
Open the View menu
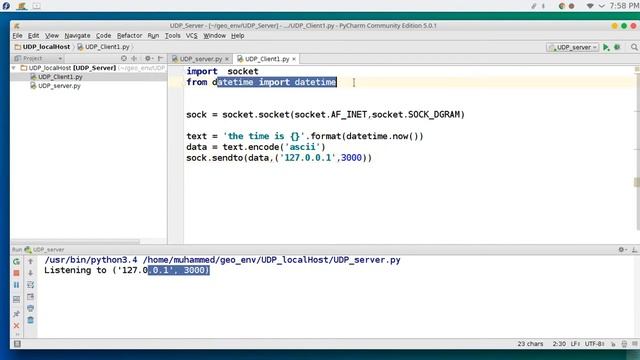(x=52, y=36)
